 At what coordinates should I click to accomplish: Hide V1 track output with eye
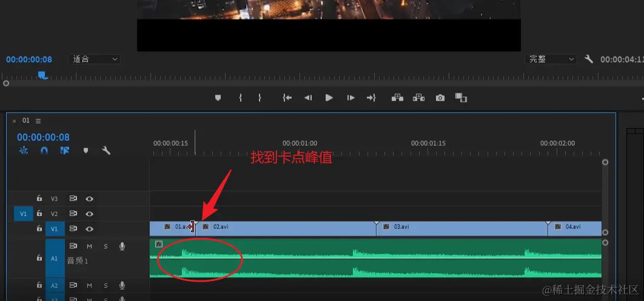(x=90, y=229)
